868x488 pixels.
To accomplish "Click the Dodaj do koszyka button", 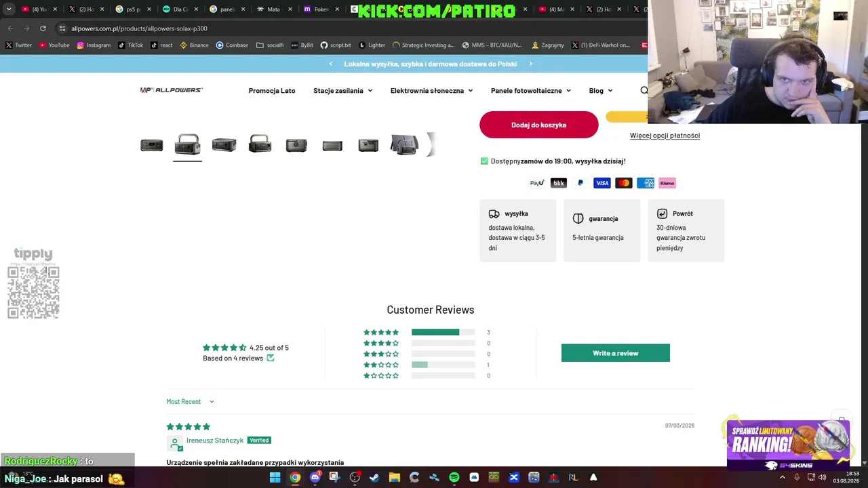I will pos(539,125).
